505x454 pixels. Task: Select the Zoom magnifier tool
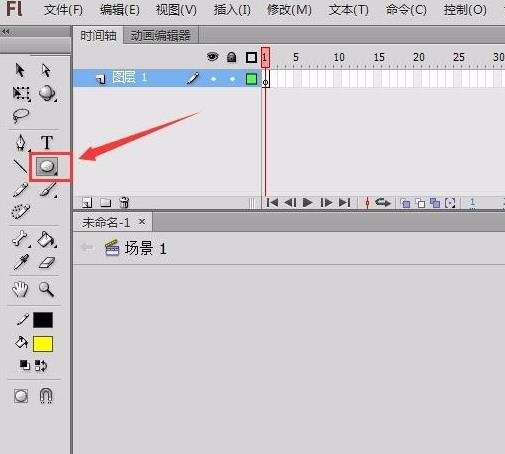tap(46, 289)
